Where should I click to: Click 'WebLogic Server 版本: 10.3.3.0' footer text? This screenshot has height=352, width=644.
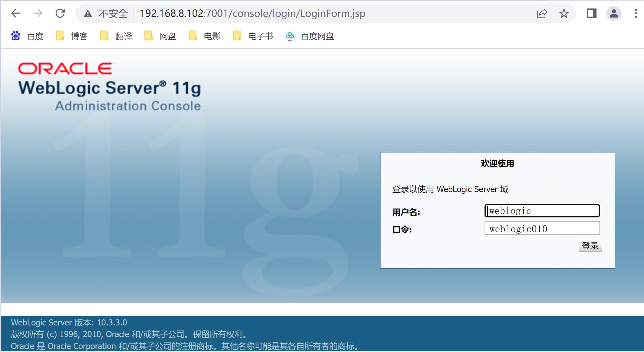point(69,322)
